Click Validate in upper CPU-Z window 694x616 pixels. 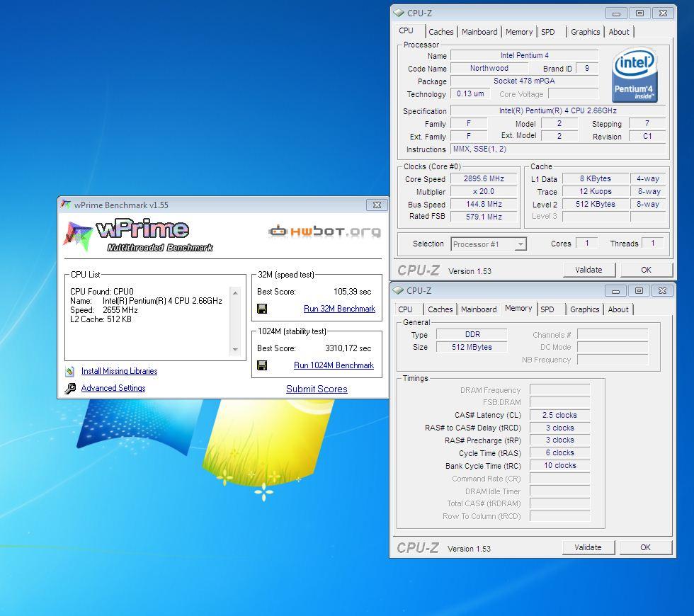point(588,270)
